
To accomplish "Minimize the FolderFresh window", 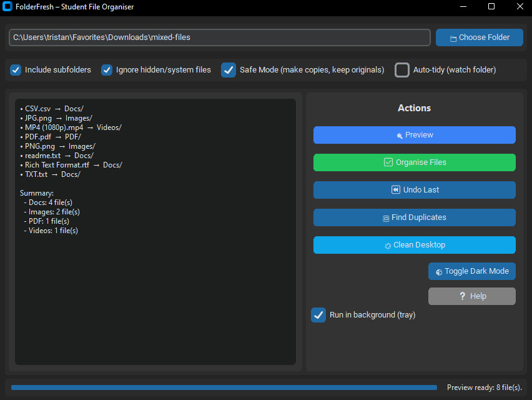I will (463, 6).
